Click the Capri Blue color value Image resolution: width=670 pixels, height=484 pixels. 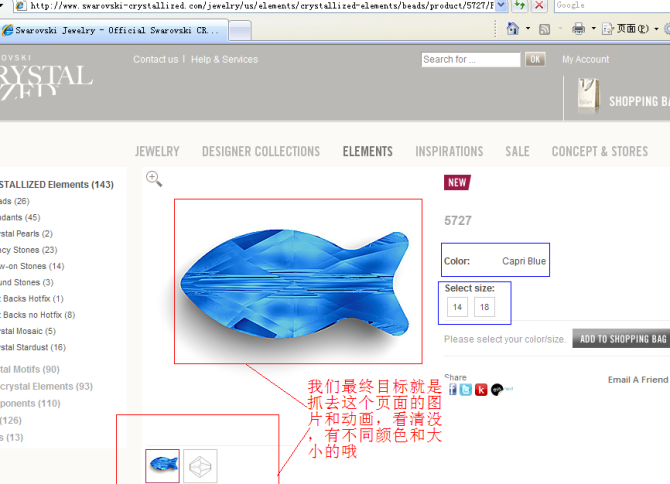pos(524,261)
